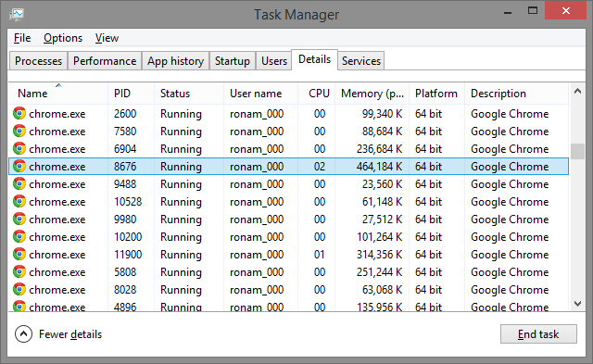Screen dimensions: 593x364
Task: Collapse view with Fewer details arrow
Action: 23,334
